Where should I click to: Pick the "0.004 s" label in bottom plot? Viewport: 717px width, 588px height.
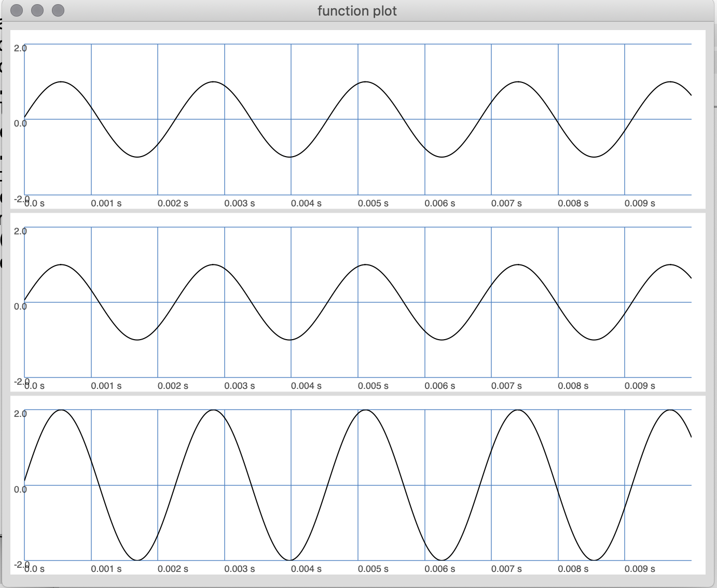click(x=306, y=569)
